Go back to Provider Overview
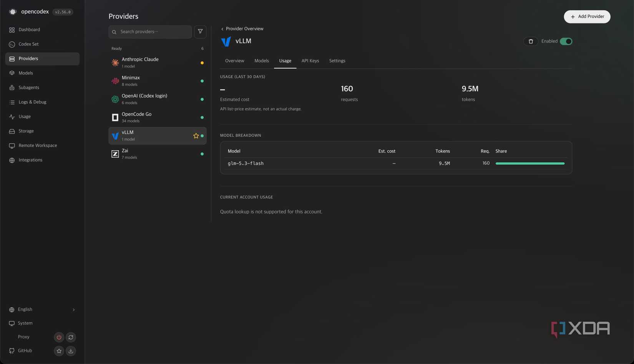634x364 pixels. tap(242, 29)
